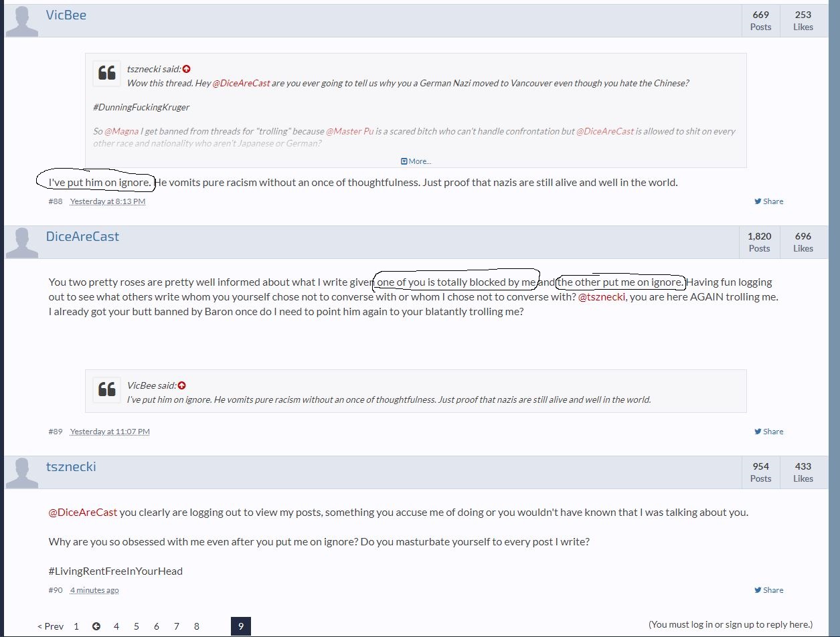The image size is (840, 637).
Task: Go to page 1 of thread
Action: coord(76,626)
